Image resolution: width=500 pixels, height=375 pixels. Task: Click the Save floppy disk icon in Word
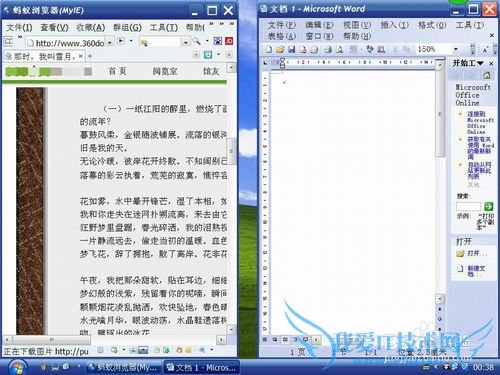[x=292, y=49]
